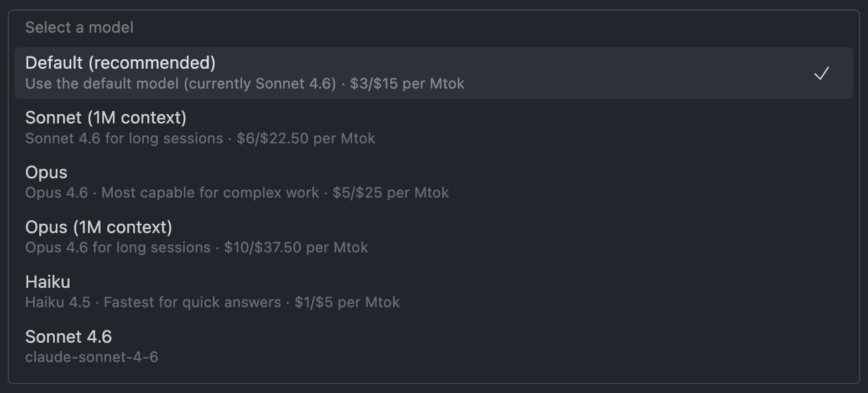Screen dimensions: 868x393
Task: Pick the Opus (1M context) option
Action: tap(99, 227)
